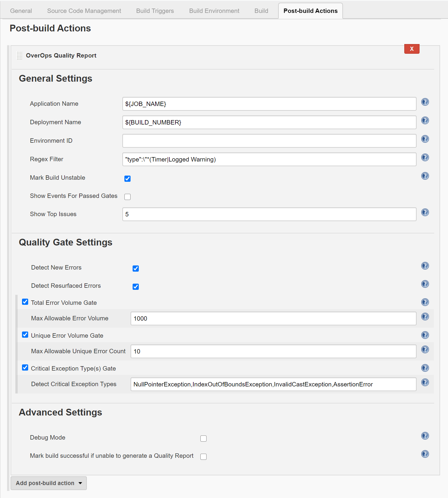Open help for Unique Error Volume Gate
Screen dimensions: 448x498
(x=425, y=335)
